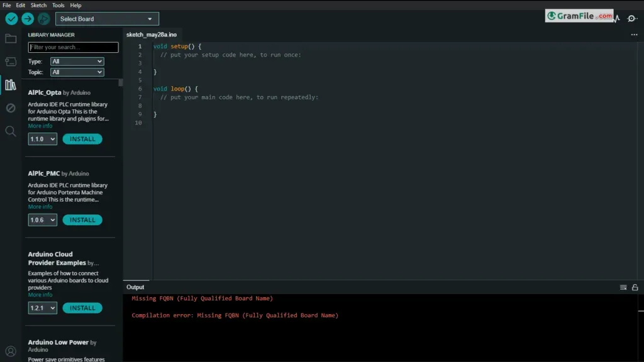Open the Topic filter dropdown

(x=77, y=72)
